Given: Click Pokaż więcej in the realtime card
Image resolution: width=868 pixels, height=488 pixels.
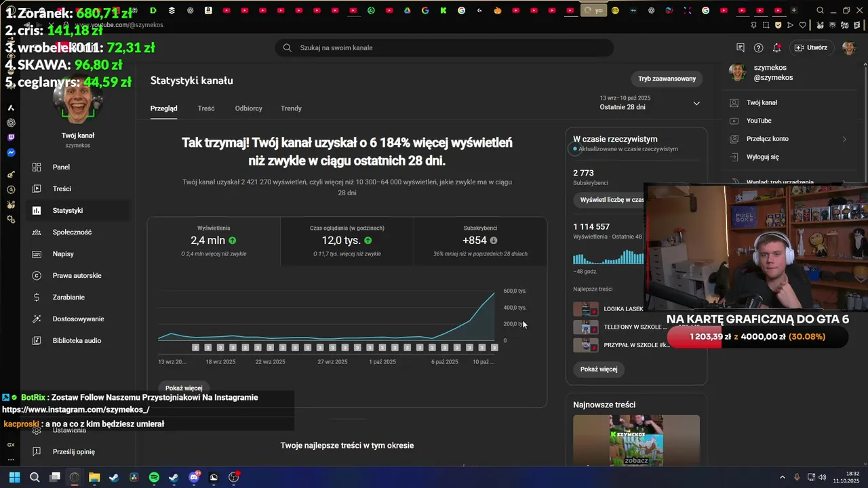Looking at the screenshot, I should coord(599,369).
